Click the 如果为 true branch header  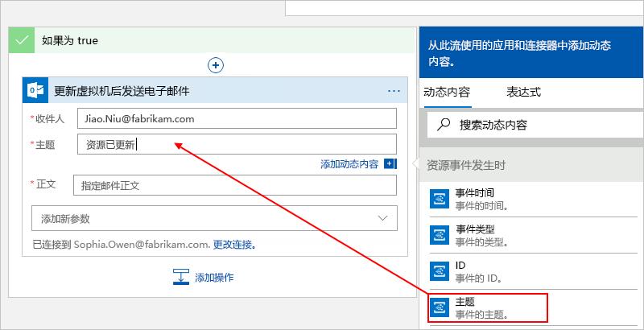coord(213,40)
